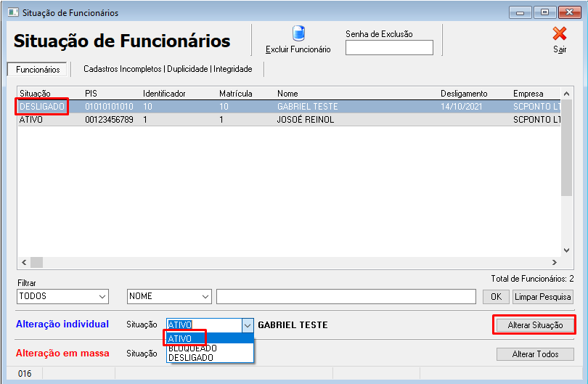
Task: Collapse the individual Situação dropdown arrow
Action: 248,325
